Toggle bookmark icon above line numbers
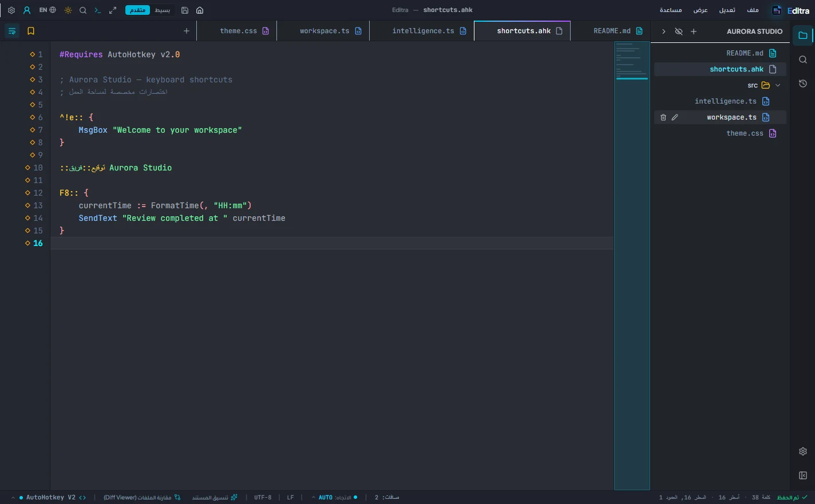Screen dimensions: 815x504 (31, 31)
